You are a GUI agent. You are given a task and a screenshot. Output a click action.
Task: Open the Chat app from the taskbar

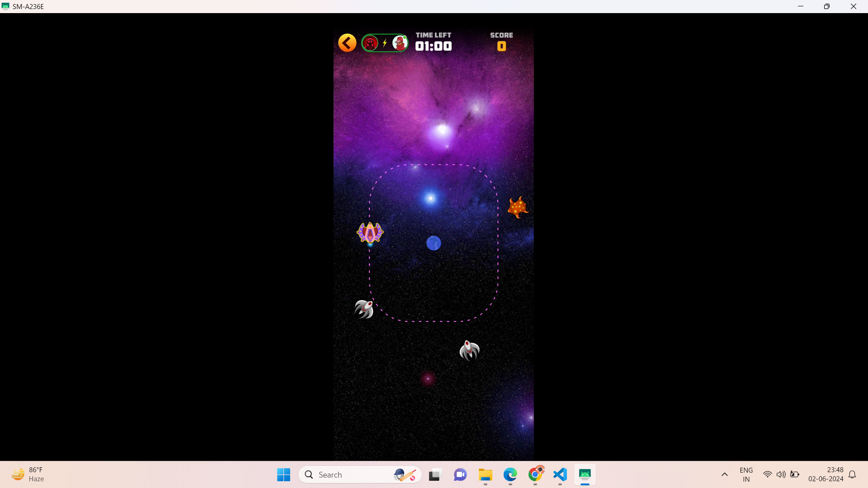460,474
